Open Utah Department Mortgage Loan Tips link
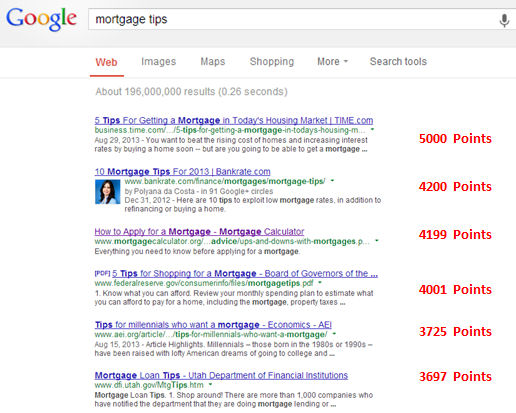The height and width of the screenshot is (413, 516). click(221, 375)
